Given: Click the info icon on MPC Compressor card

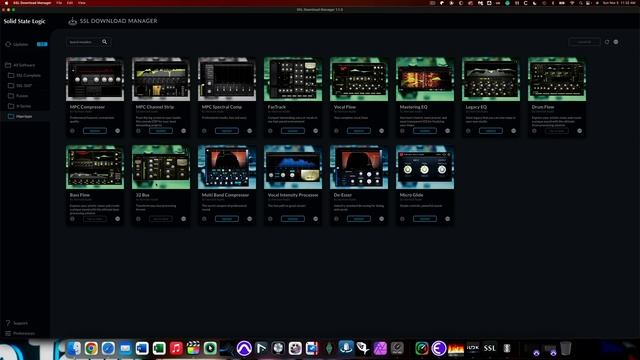Looking at the screenshot, I should pos(72,131).
